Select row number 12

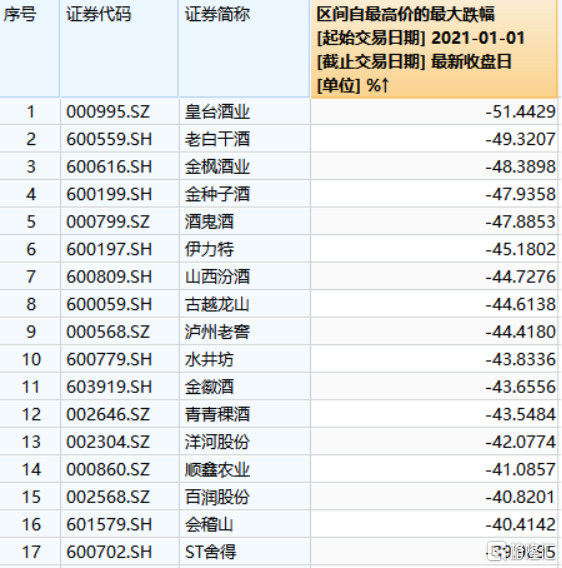point(31,414)
